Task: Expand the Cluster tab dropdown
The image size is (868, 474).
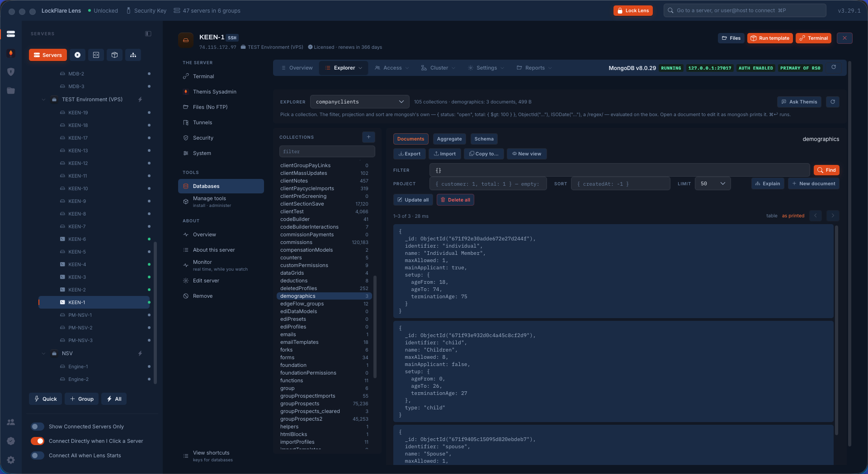Action: 454,68
